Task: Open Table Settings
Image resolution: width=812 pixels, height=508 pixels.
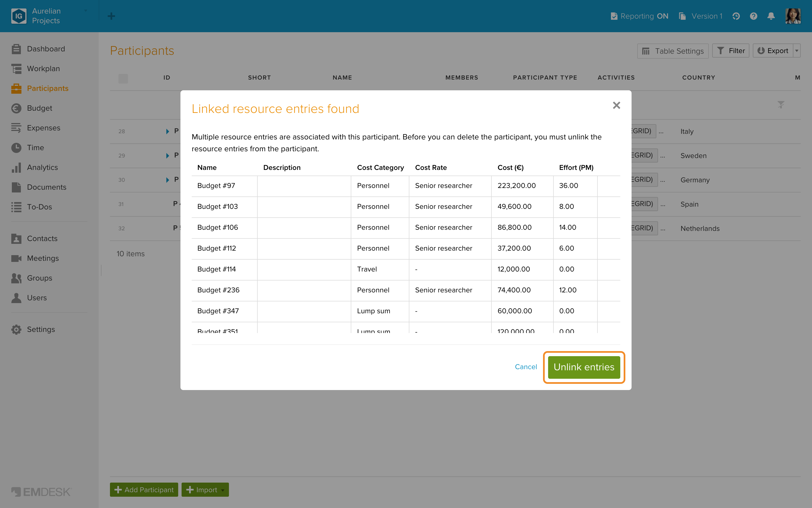Action: pyautogui.click(x=673, y=51)
